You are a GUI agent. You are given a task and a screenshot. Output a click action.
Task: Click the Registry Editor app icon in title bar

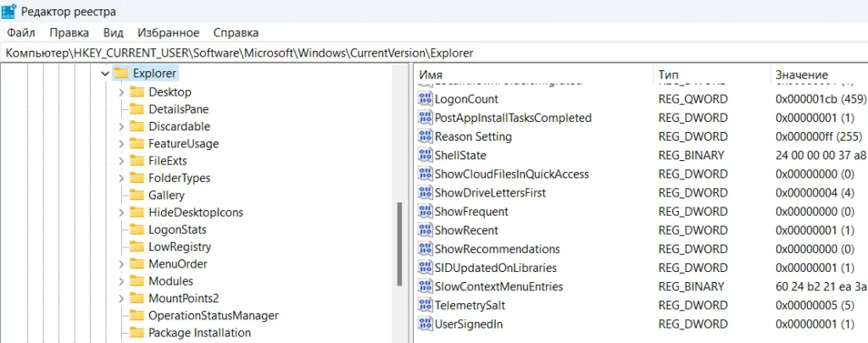tap(8, 11)
